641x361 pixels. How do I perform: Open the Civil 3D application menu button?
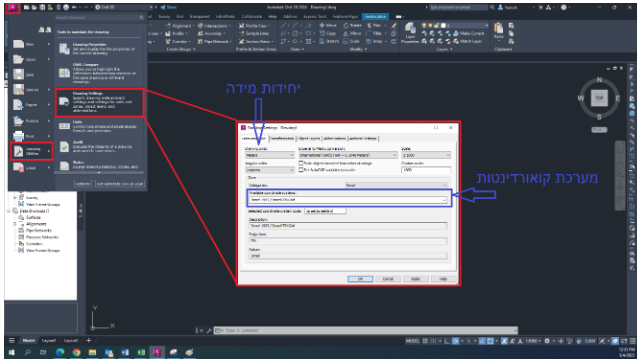pos(13,7)
